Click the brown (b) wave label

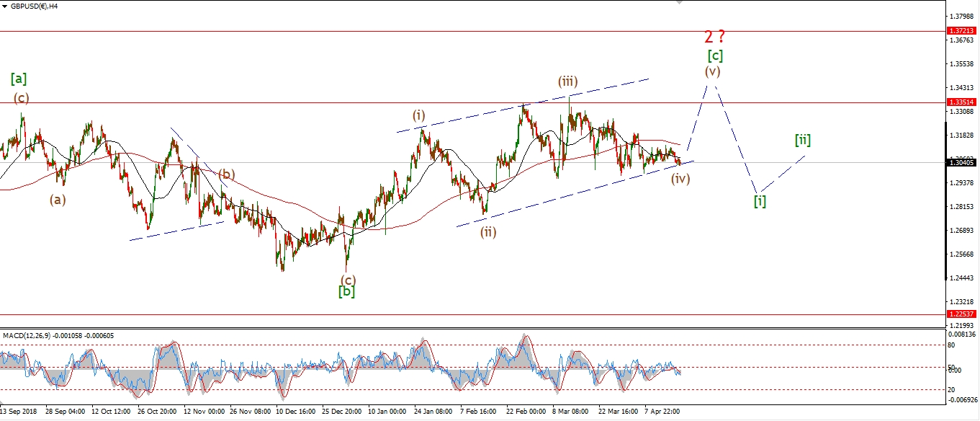(x=227, y=174)
